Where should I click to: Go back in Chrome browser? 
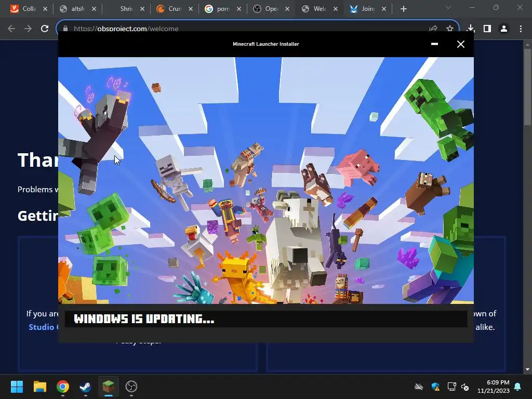click(x=11, y=29)
